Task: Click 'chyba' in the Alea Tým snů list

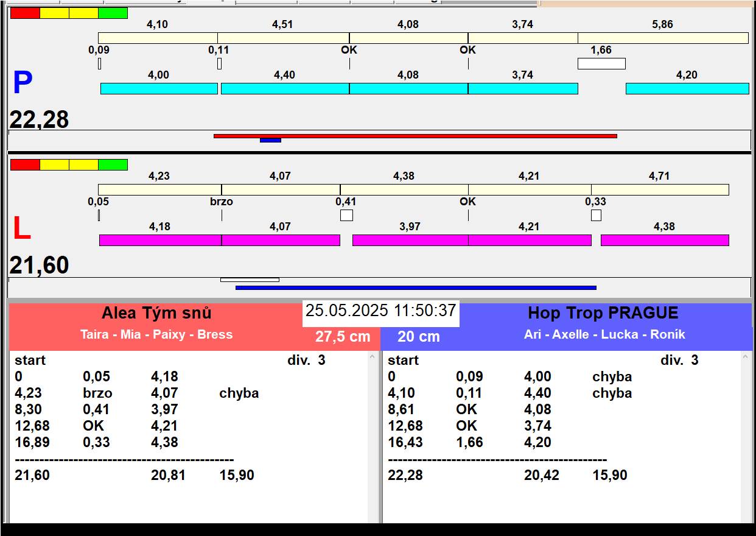Action: [x=239, y=393]
